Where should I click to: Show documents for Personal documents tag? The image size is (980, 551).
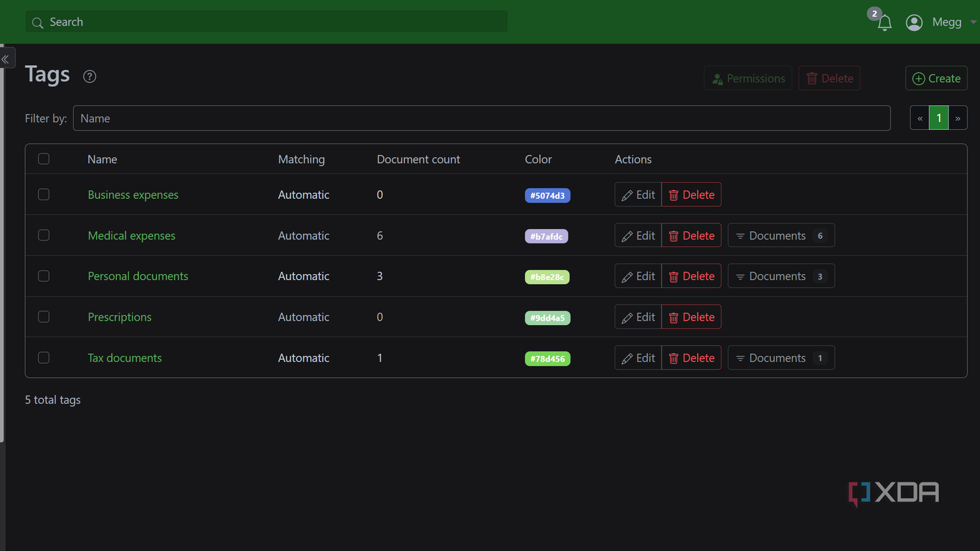tap(781, 276)
